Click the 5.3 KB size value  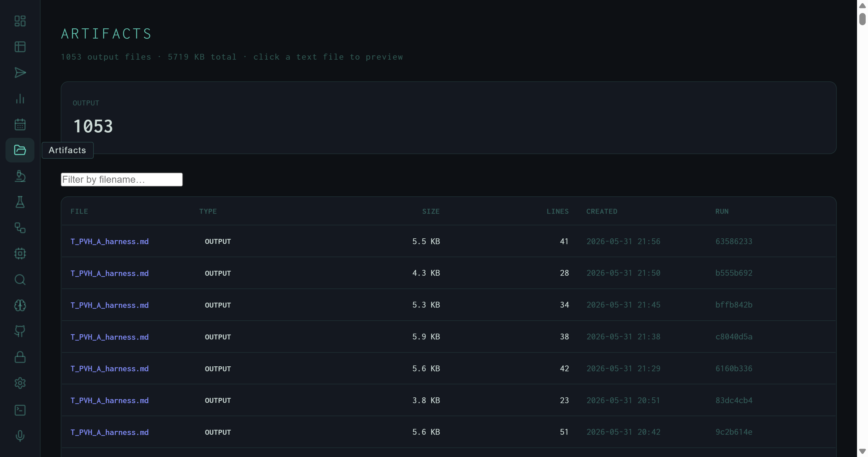click(426, 305)
